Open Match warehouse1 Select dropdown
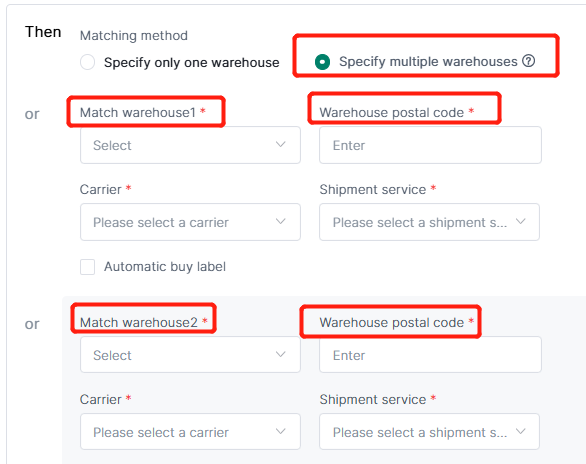Image resolution: width=586 pixels, height=464 pixels. (x=190, y=145)
